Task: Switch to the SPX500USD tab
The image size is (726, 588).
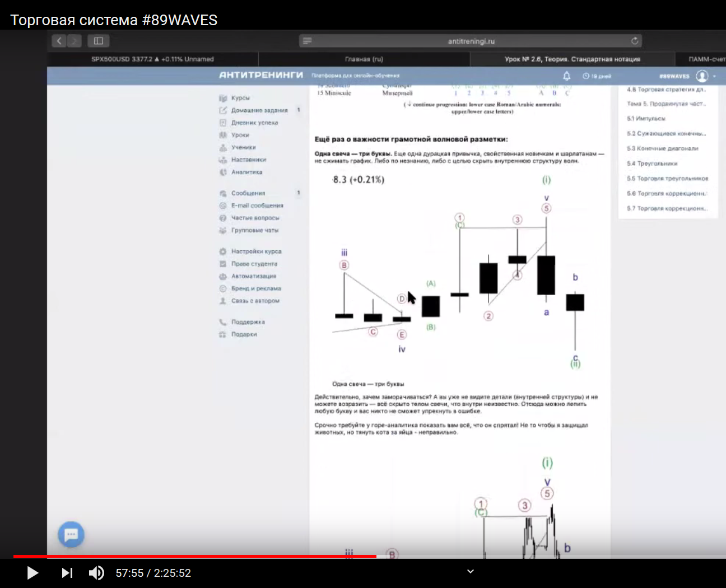Action: point(152,59)
